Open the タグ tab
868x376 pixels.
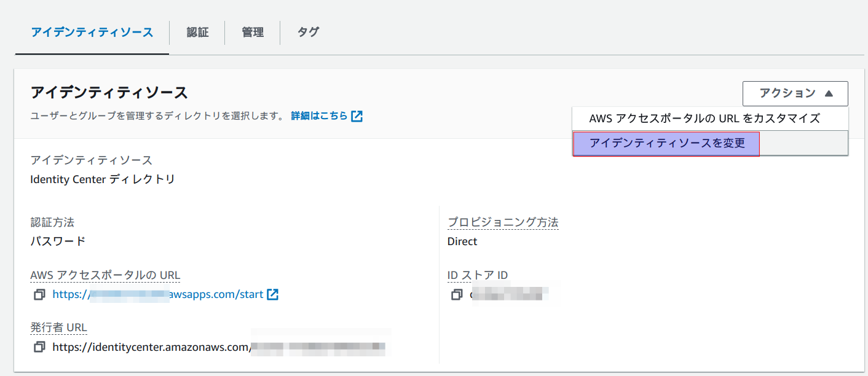pyautogui.click(x=308, y=32)
